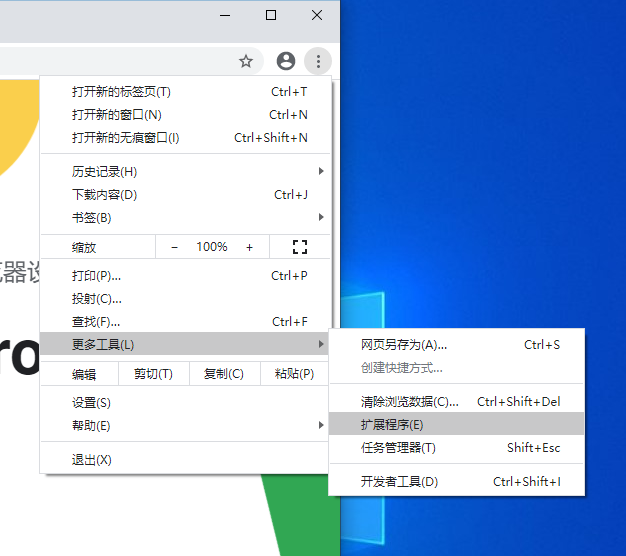
Task: Enter fullscreen mode via the zoom row icon
Action: pos(300,247)
